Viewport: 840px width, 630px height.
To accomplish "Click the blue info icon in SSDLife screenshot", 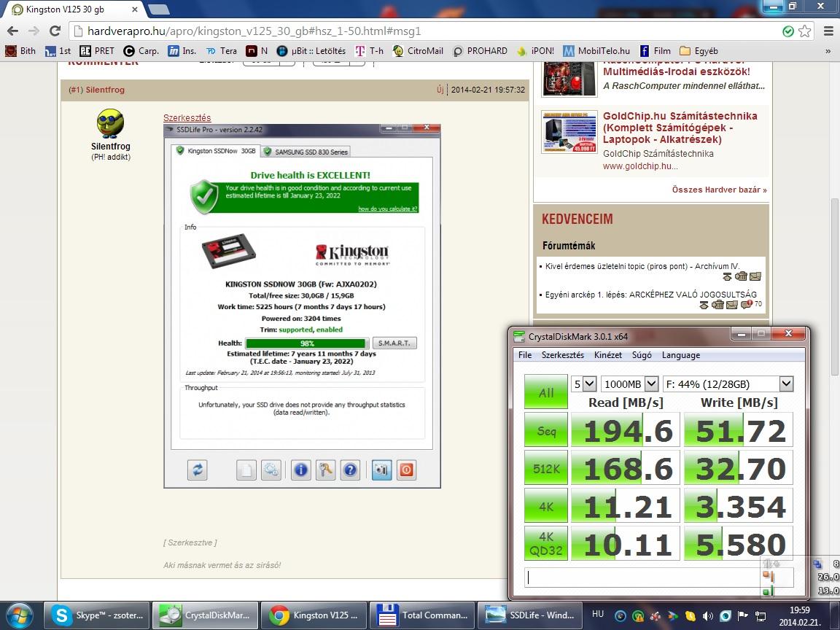I will click(301, 470).
